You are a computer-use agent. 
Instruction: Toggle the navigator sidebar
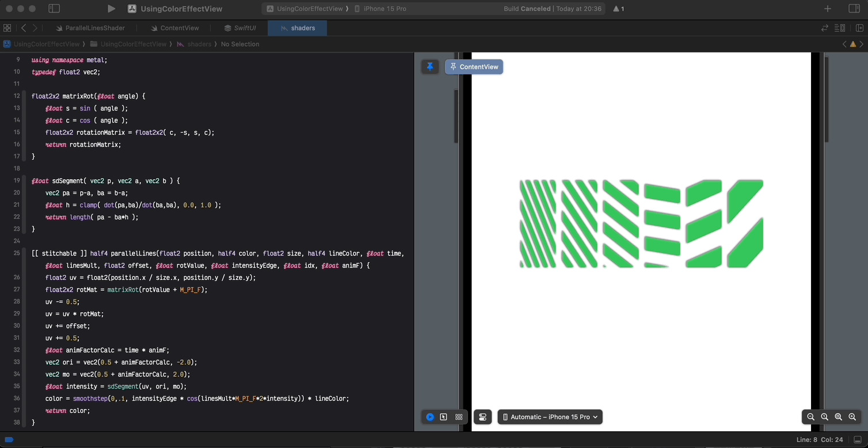[54, 9]
